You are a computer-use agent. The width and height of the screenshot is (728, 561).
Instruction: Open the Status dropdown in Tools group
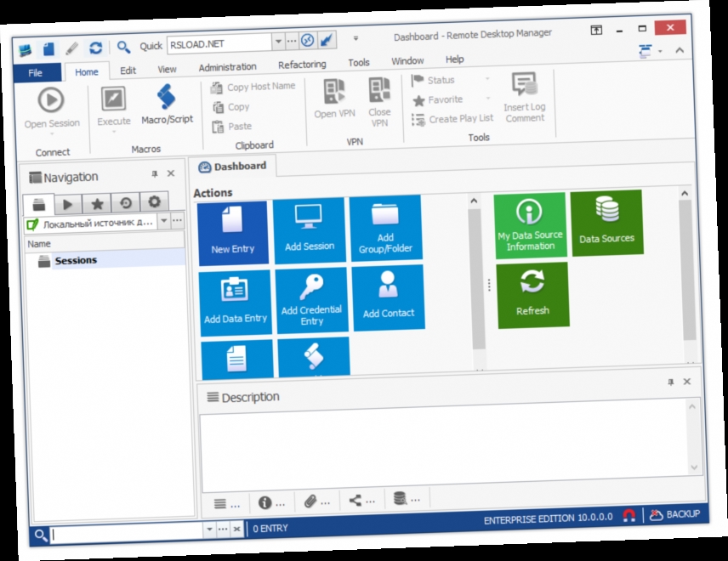487,78
